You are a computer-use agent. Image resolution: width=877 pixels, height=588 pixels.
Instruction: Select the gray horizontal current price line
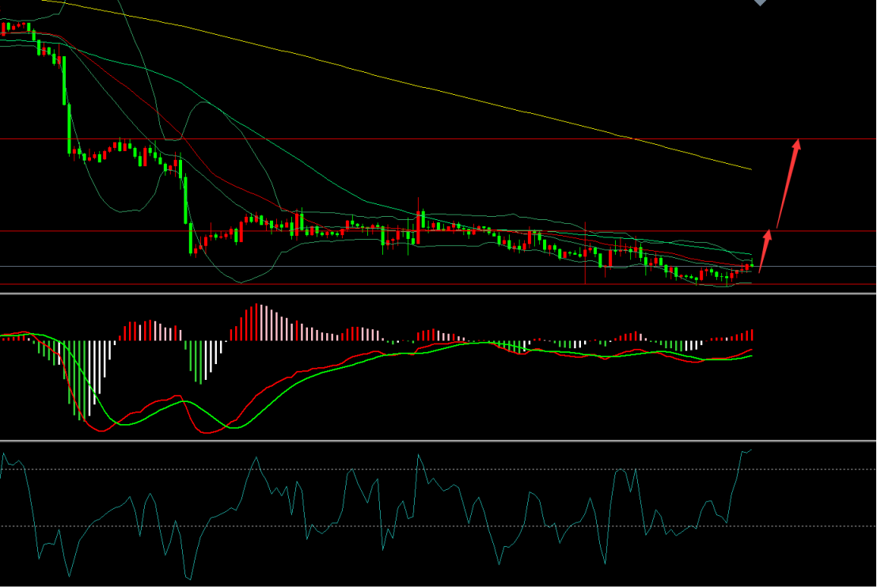(438, 267)
